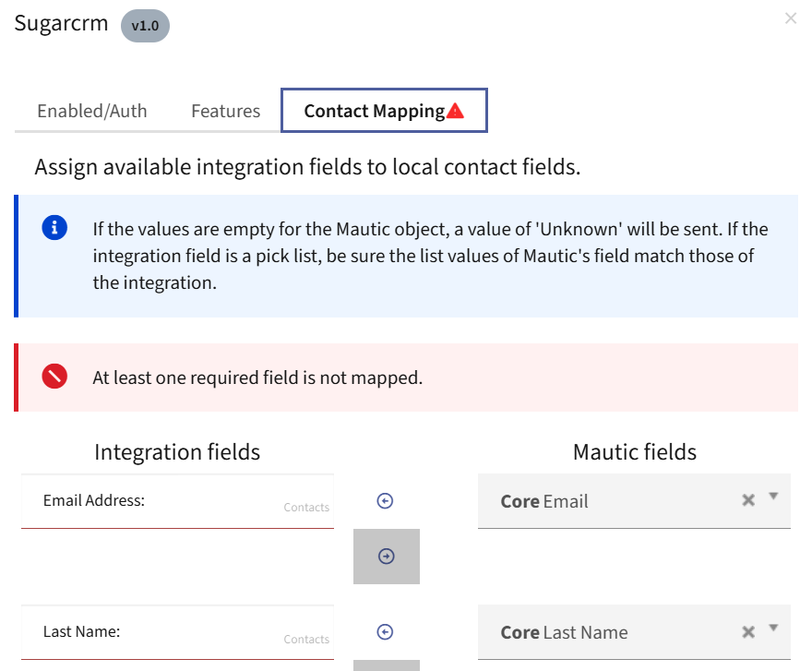Click the Contacts label in Email Address row

[306, 508]
